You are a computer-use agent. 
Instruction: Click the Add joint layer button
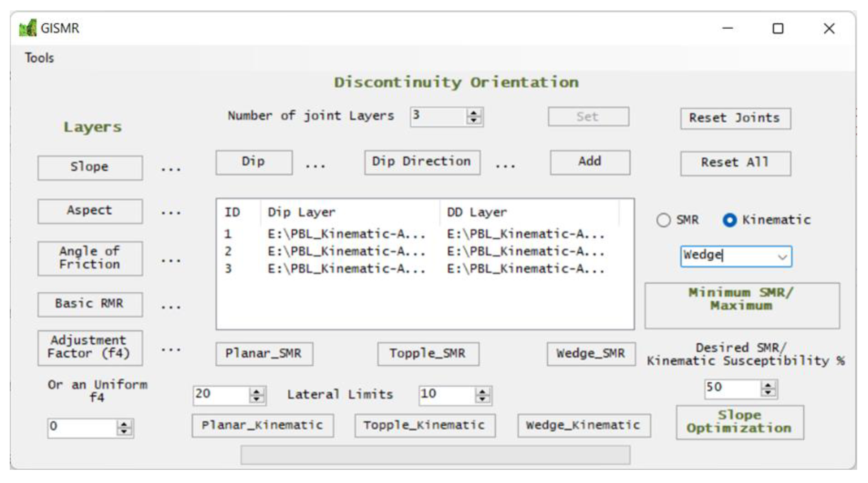590,162
